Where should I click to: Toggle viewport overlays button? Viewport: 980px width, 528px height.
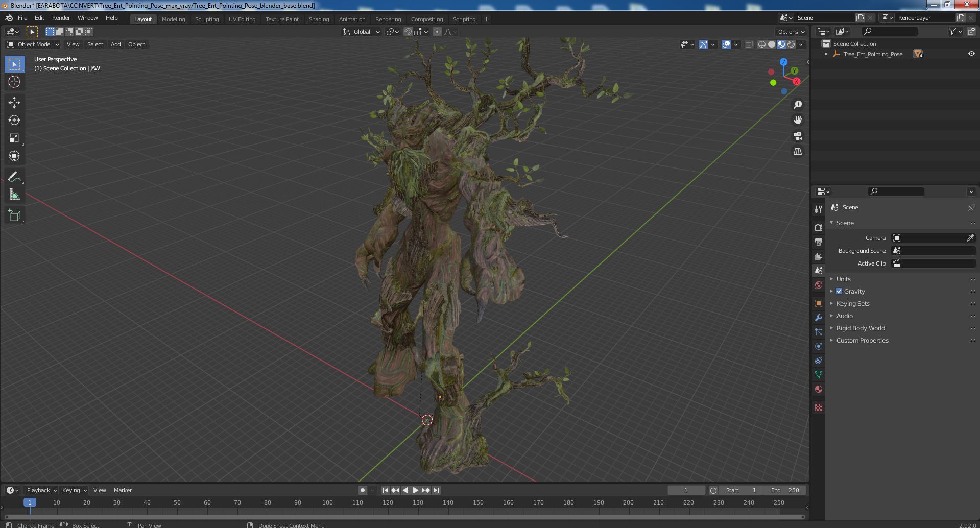point(726,44)
